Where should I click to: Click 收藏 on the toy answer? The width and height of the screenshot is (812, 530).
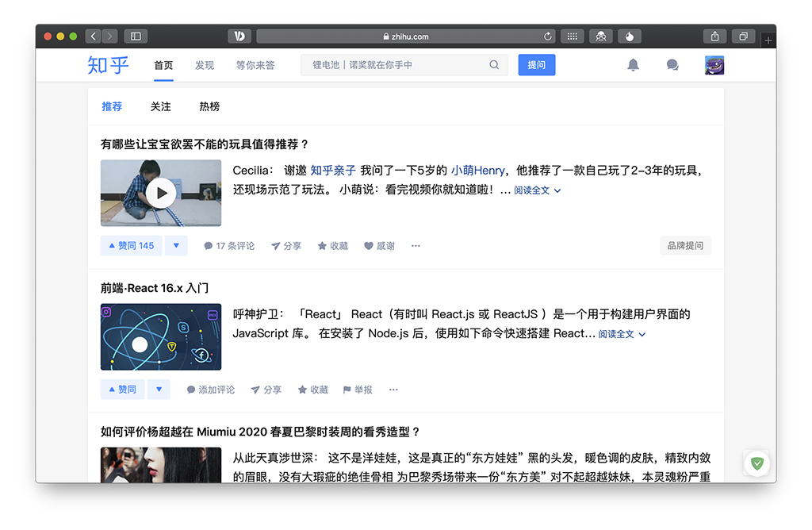(x=332, y=246)
